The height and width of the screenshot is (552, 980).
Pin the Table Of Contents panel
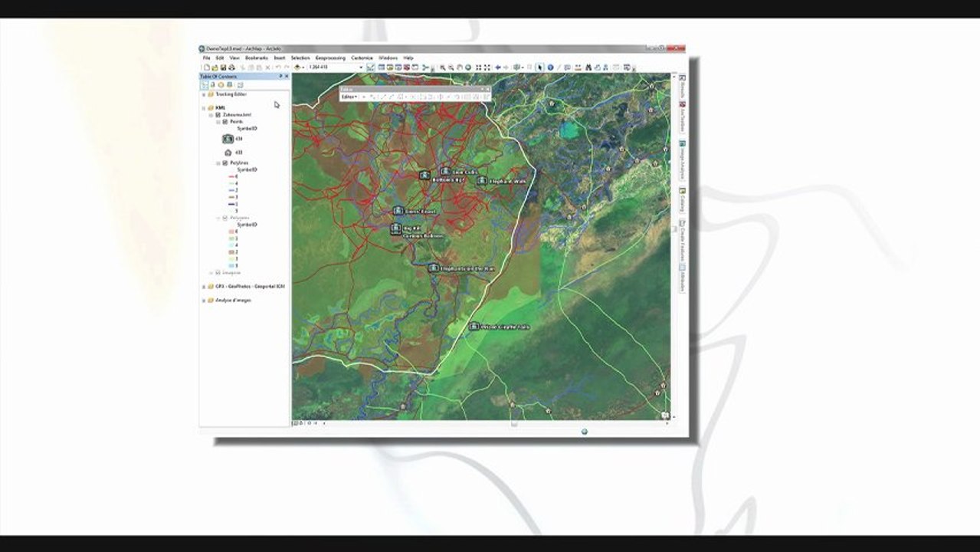[x=280, y=76]
